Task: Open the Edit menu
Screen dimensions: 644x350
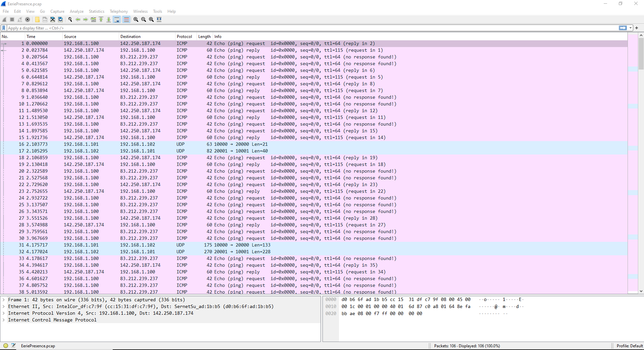Action: click(17, 11)
